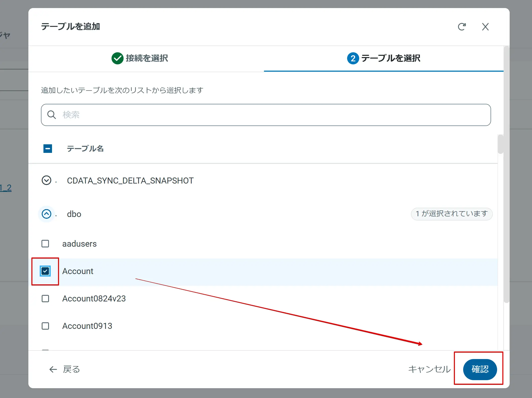
Task: Tick the Account0913 table checkbox
Action: 45,326
